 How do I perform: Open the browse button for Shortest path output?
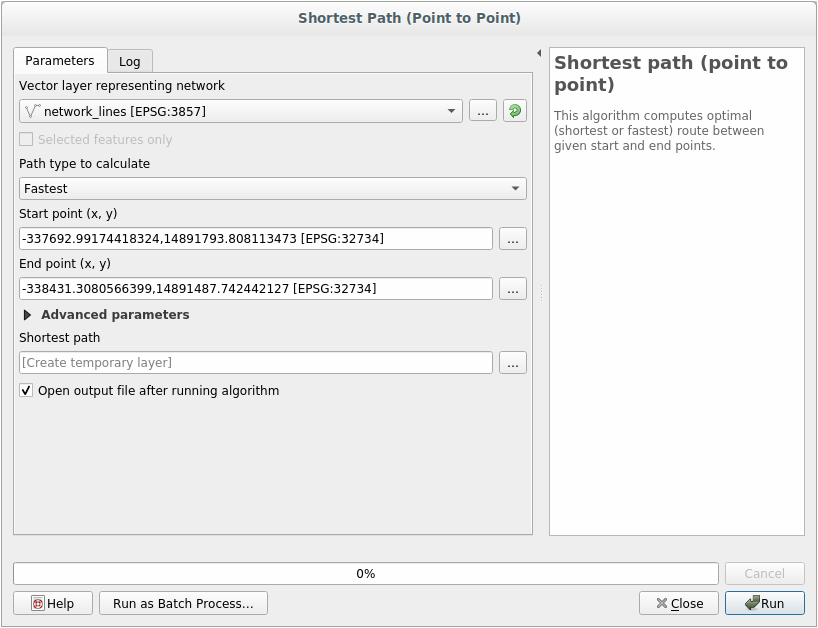click(512, 362)
